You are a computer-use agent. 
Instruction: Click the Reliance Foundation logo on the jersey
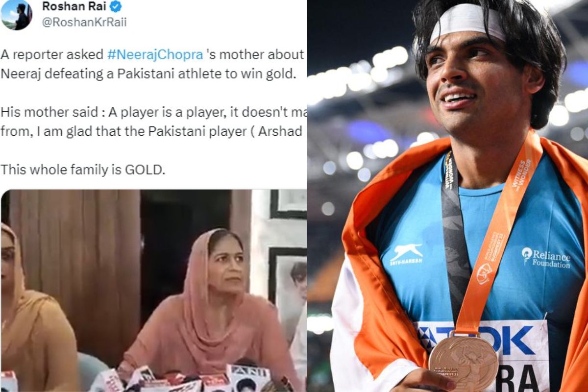click(546, 257)
